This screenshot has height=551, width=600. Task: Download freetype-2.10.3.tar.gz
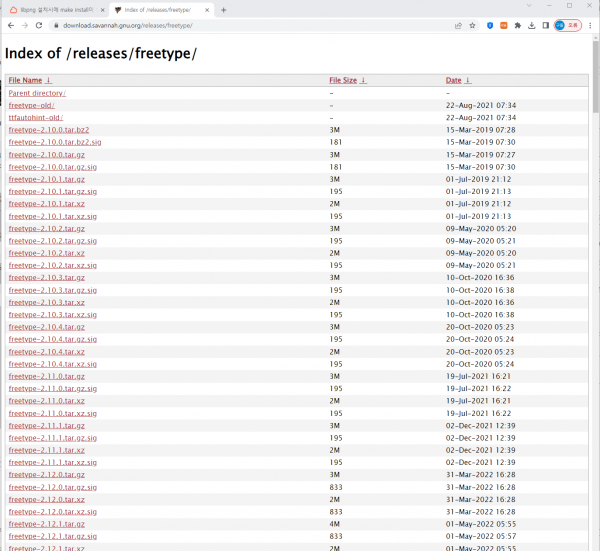pos(47,278)
